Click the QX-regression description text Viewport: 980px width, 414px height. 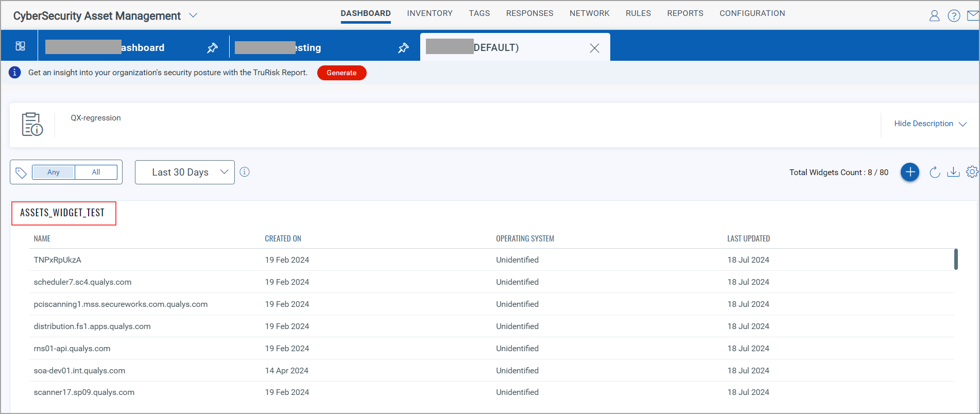[x=96, y=118]
